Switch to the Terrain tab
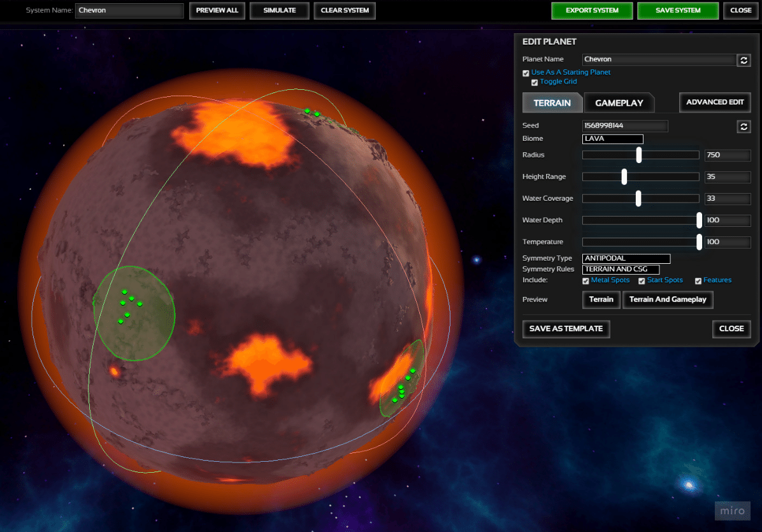Image resolution: width=762 pixels, height=532 pixels. coord(552,103)
